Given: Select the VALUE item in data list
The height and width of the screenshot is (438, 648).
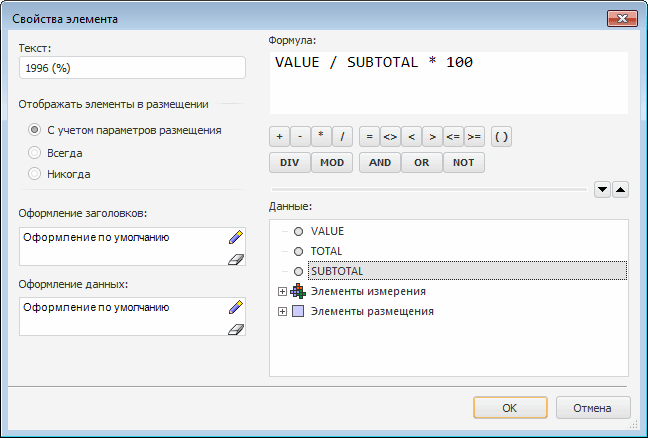Looking at the screenshot, I should tap(327, 231).
